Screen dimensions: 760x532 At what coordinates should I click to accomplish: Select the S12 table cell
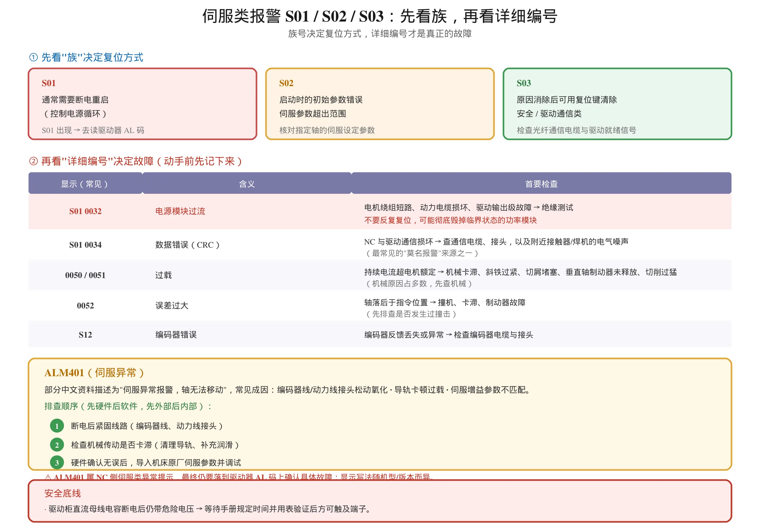pyautogui.click(x=85, y=335)
